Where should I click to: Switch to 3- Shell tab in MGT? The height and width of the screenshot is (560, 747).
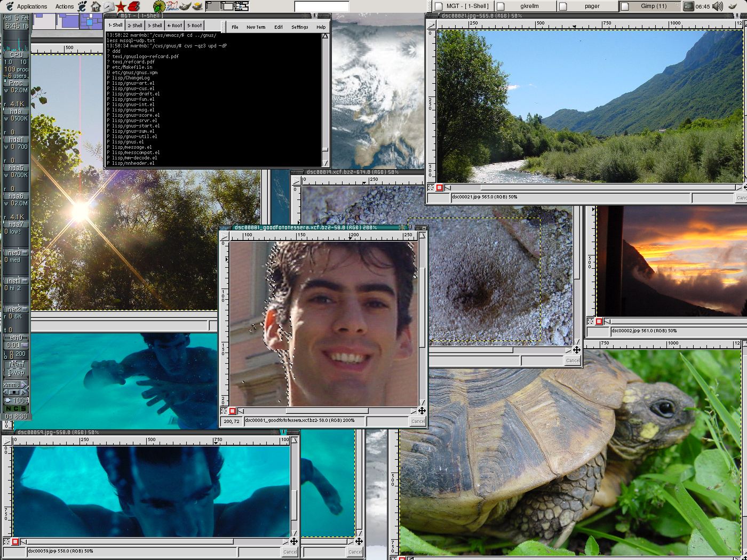(x=155, y=25)
